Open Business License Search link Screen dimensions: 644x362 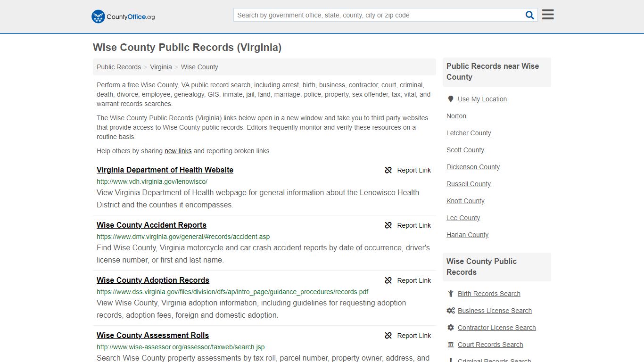tap(495, 311)
